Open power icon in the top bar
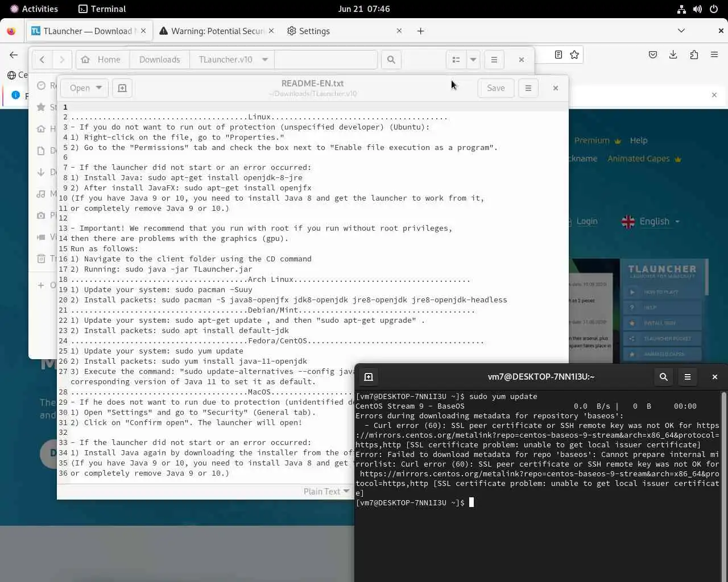Viewport: 728px width, 582px height. [x=713, y=9]
